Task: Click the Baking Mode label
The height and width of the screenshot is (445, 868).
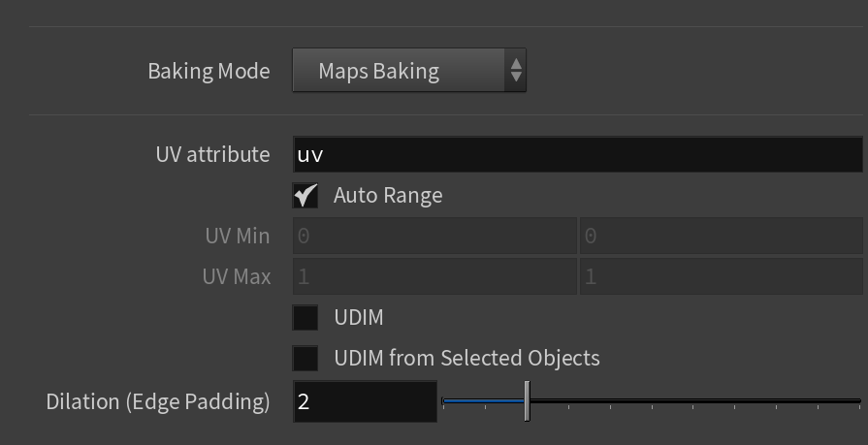Action: 209,71
